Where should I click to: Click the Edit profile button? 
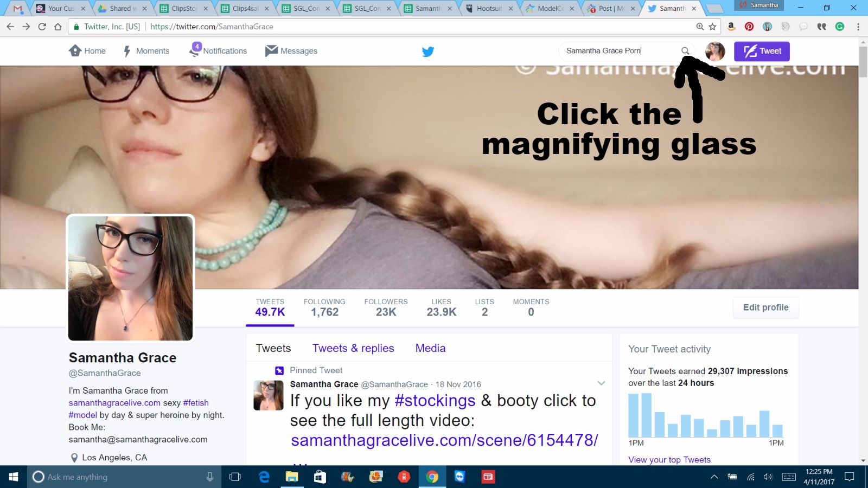[x=765, y=307]
